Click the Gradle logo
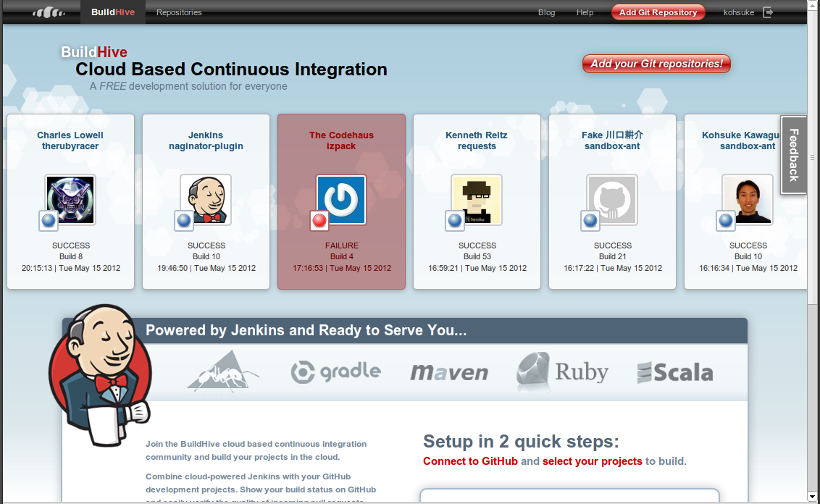This screenshot has width=820, height=504. coord(335,371)
